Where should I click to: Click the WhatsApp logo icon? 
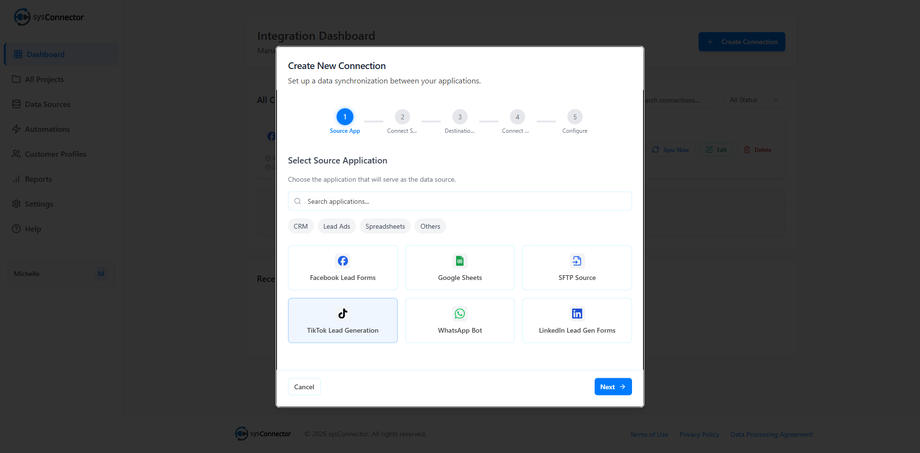click(459, 314)
